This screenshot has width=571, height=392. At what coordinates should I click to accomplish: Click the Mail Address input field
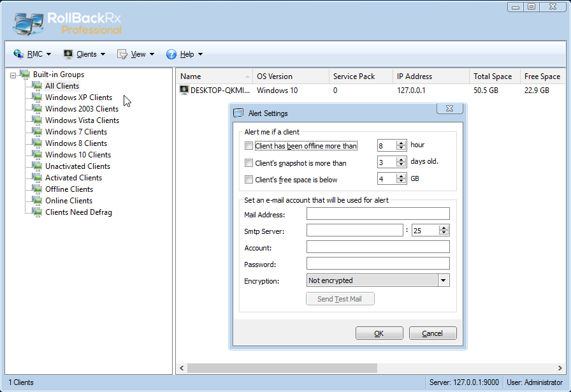[x=378, y=214]
